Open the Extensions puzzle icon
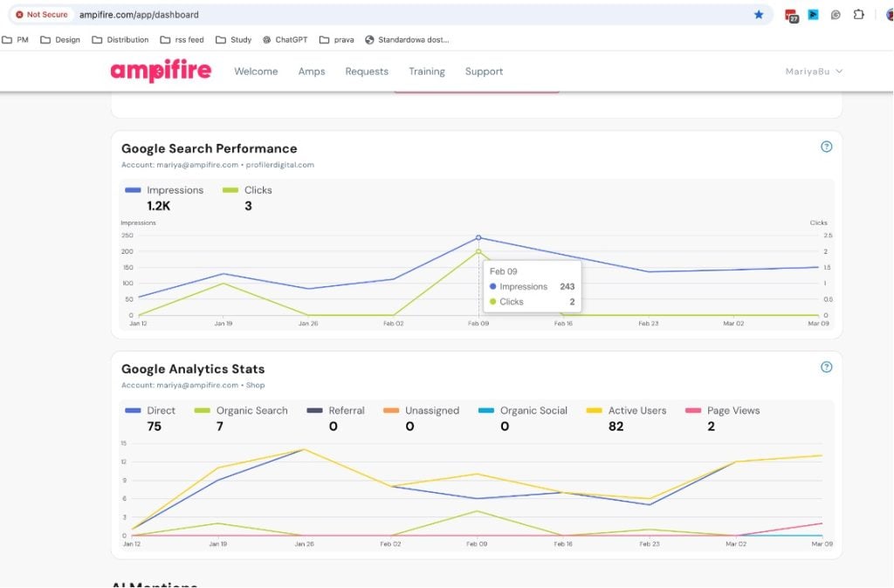894x588 pixels. pos(859,15)
